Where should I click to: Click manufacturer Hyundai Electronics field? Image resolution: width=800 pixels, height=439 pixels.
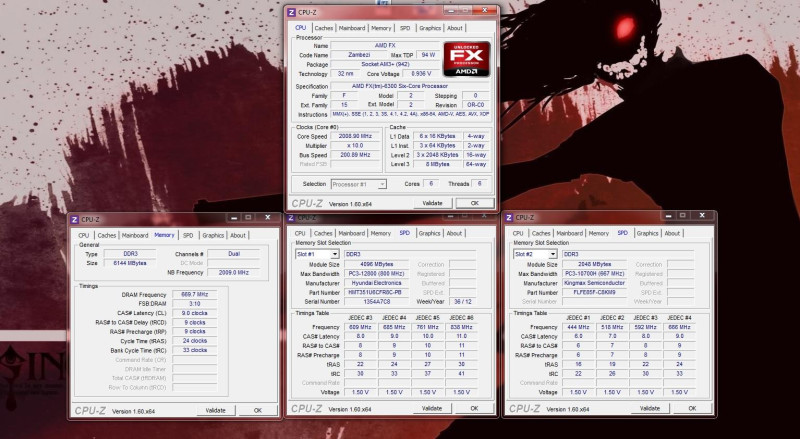(377, 283)
